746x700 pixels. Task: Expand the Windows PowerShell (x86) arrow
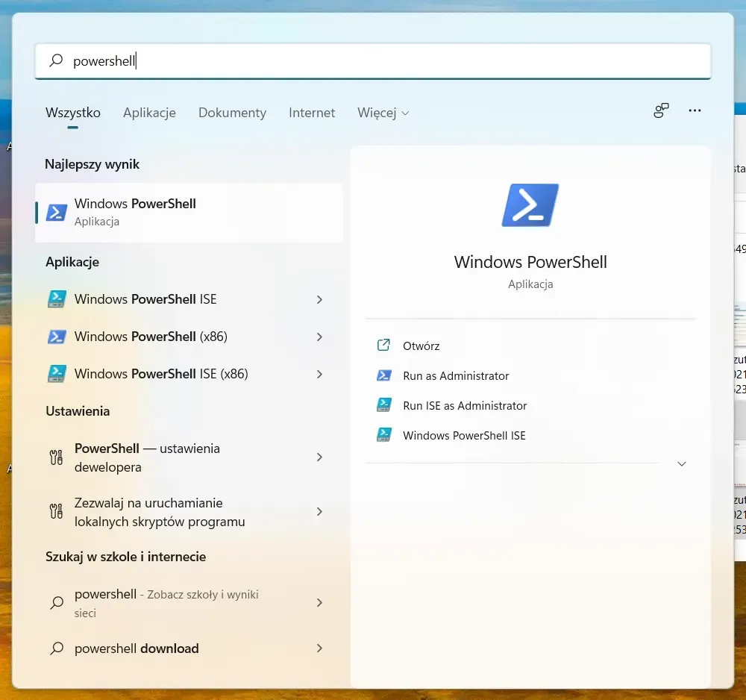coord(320,337)
